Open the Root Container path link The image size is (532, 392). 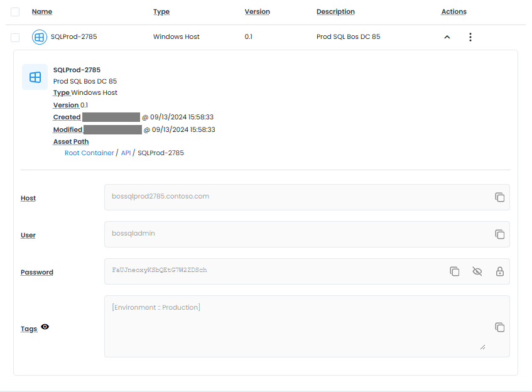(x=89, y=153)
